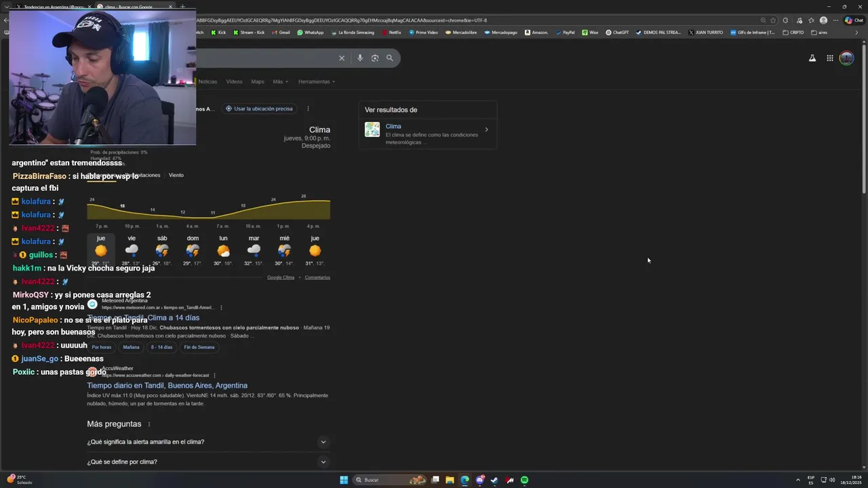Click Usar la ubicación precisa button

[x=260, y=108]
